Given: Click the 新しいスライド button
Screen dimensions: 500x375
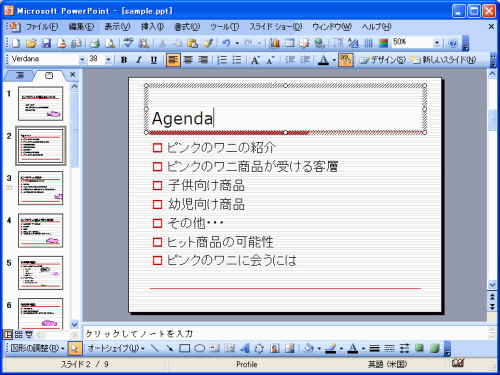Looking at the screenshot, I should pos(444,60).
